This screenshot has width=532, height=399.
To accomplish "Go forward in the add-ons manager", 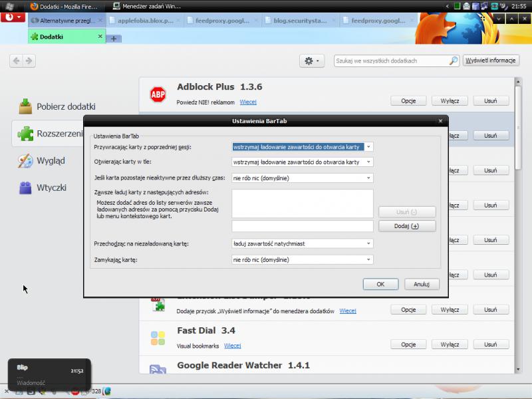I will pyautogui.click(x=29, y=61).
